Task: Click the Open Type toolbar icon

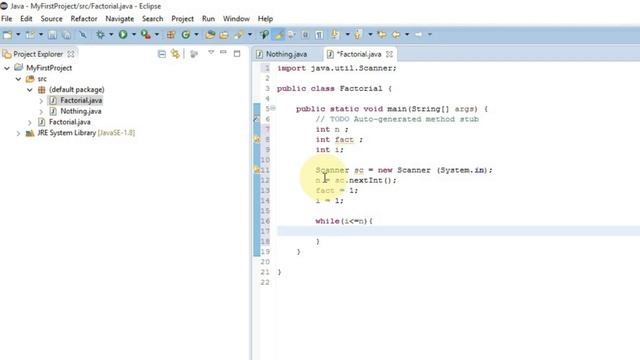Action: pyautogui.click(x=210, y=35)
